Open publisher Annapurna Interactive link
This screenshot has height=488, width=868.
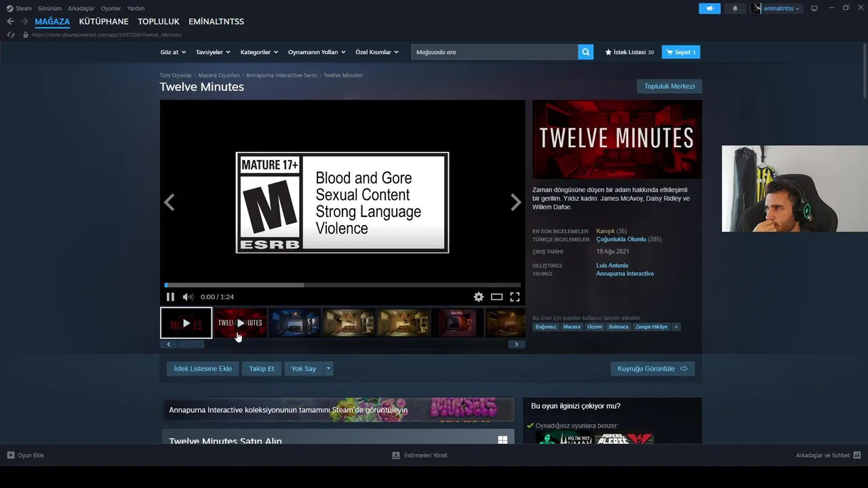625,274
